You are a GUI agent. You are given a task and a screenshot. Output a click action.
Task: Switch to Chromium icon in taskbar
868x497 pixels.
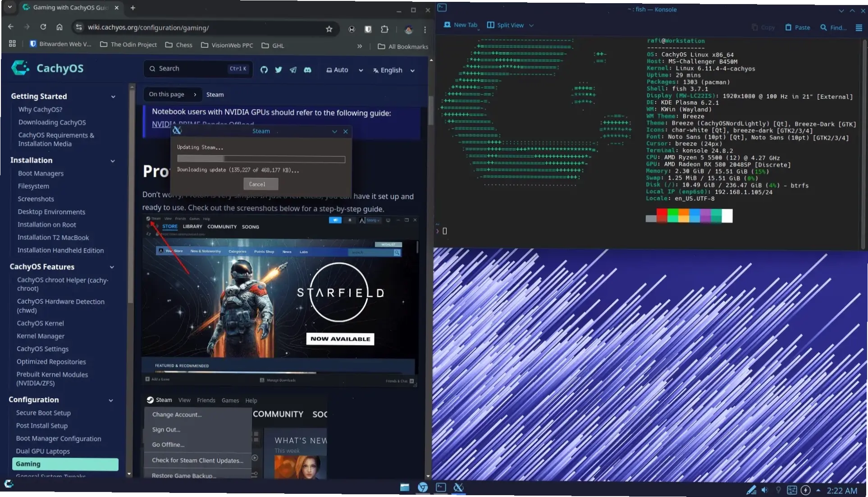[423, 487]
